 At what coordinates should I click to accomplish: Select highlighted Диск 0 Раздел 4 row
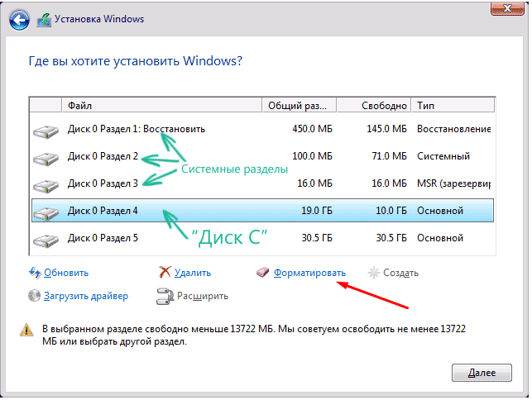point(262,211)
